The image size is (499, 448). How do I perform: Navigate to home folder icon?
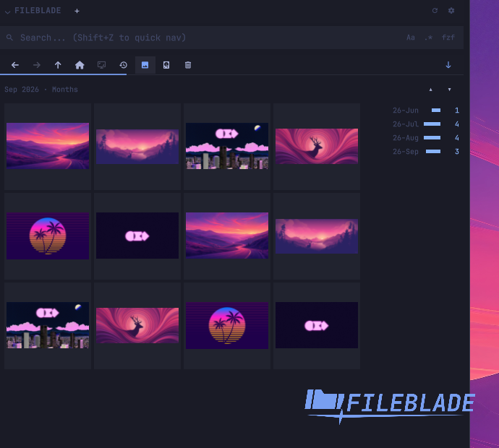(80, 65)
